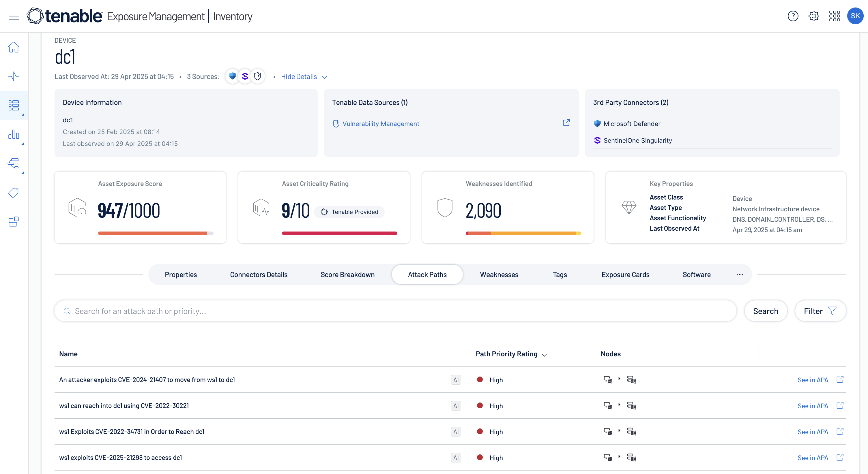Image resolution: width=868 pixels, height=474 pixels.
Task: Open the apps grid launcher icon
Action: [x=834, y=16]
